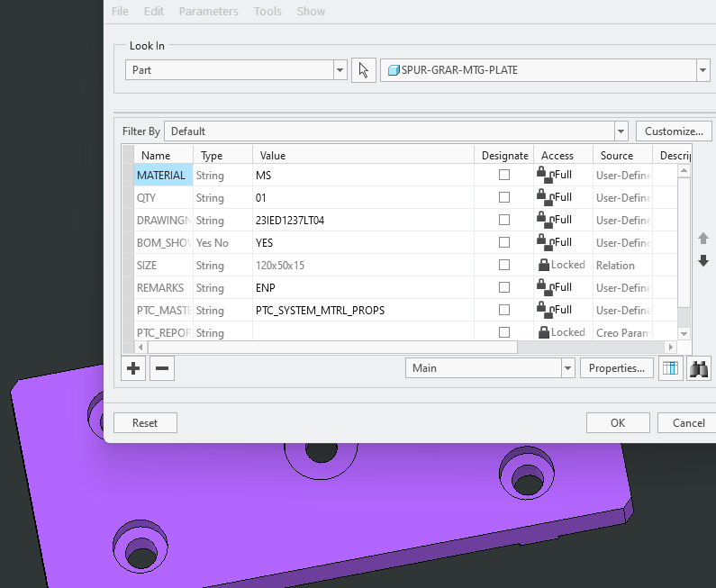Open the Filter By Default dropdown
This screenshot has width=716, height=588.
pos(621,131)
